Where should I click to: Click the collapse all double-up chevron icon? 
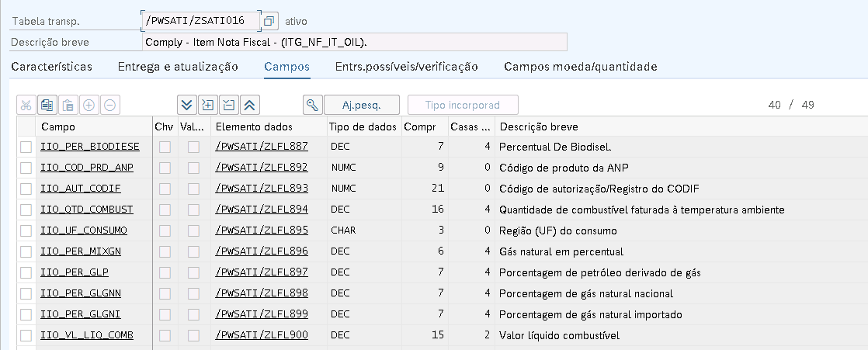pyautogui.click(x=251, y=106)
